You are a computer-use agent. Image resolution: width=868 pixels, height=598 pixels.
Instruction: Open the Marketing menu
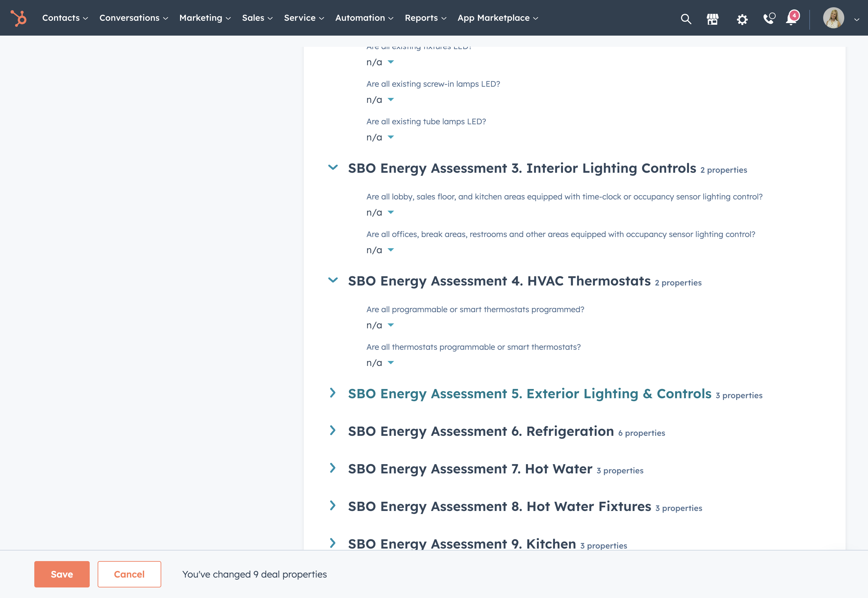tap(205, 18)
